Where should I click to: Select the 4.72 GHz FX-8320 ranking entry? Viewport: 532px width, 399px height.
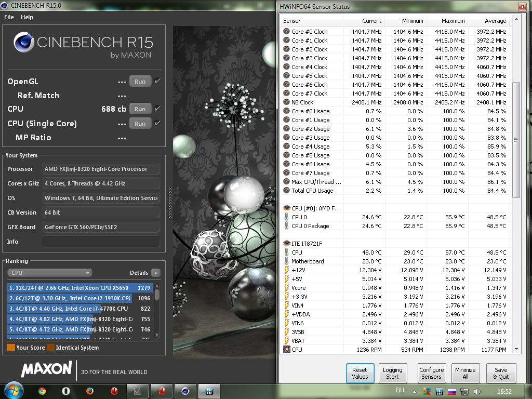click(x=79, y=329)
